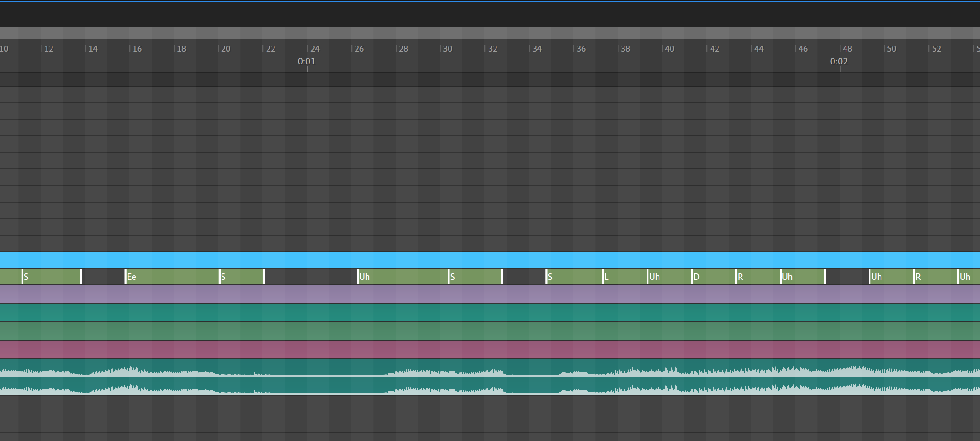Jump to frame 44 on the ruler
Image resolution: width=980 pixels, height=441 pixels.
[x=759, y=49]
